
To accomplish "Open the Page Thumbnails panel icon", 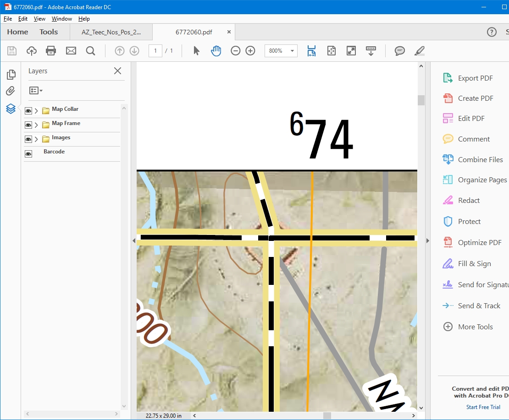I will 11,74.
